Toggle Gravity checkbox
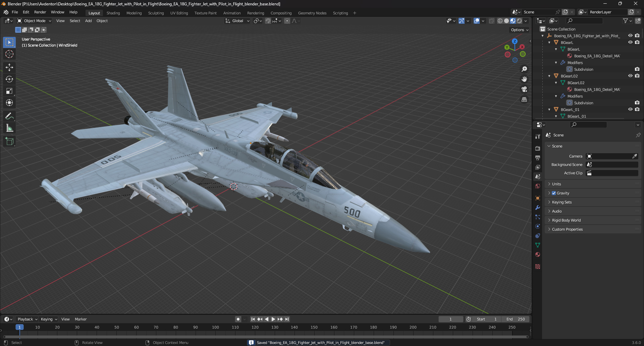Screen dimensions: 644x346 554,193
